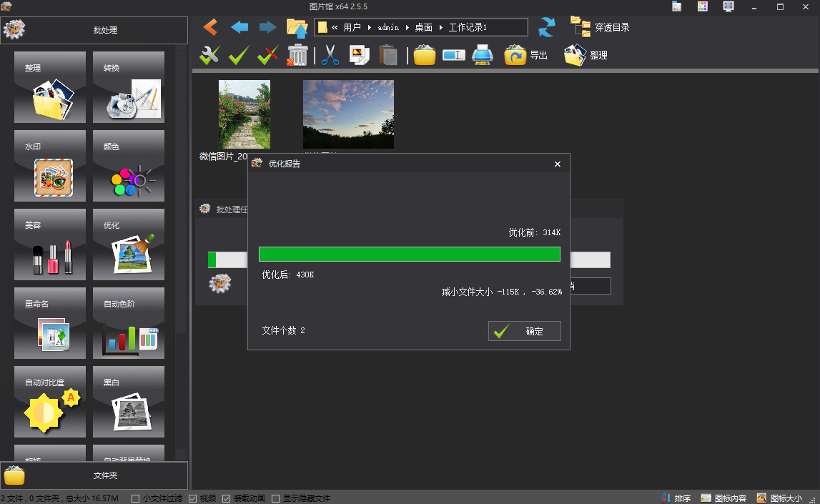Screen dimensions: 820x504
Task: Click the printer icon in toolbar
Action: click(483, 55)
